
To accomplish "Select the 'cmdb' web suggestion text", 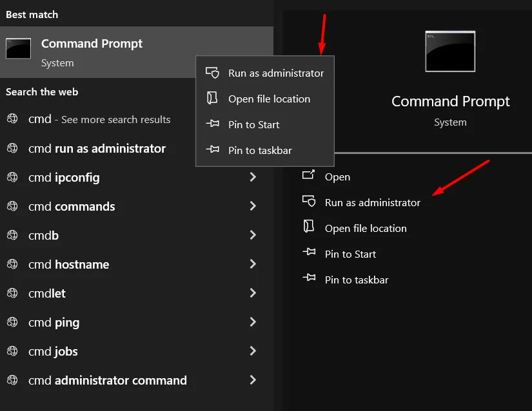I will [43, 236].
